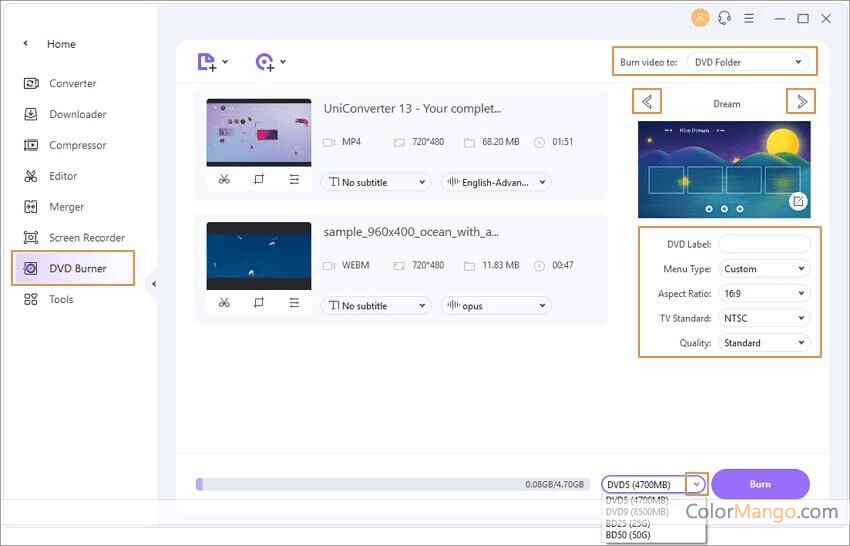Edit the Dream template via pencil icon
850x546 pixels.
pyautogui.click(x=798, y=201)
